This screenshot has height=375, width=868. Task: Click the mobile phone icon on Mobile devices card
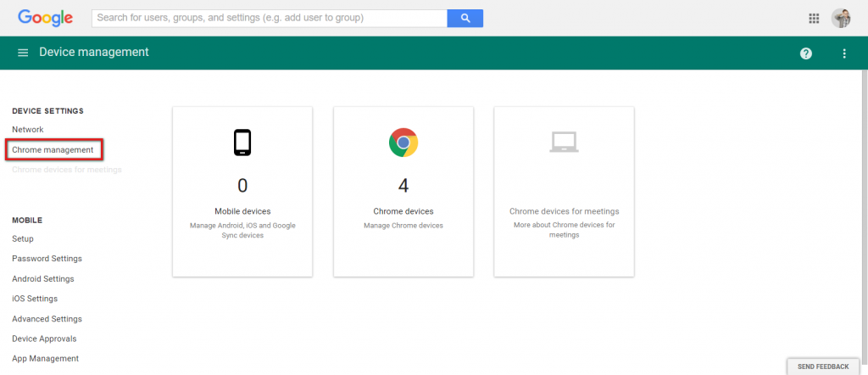[242, 143]
